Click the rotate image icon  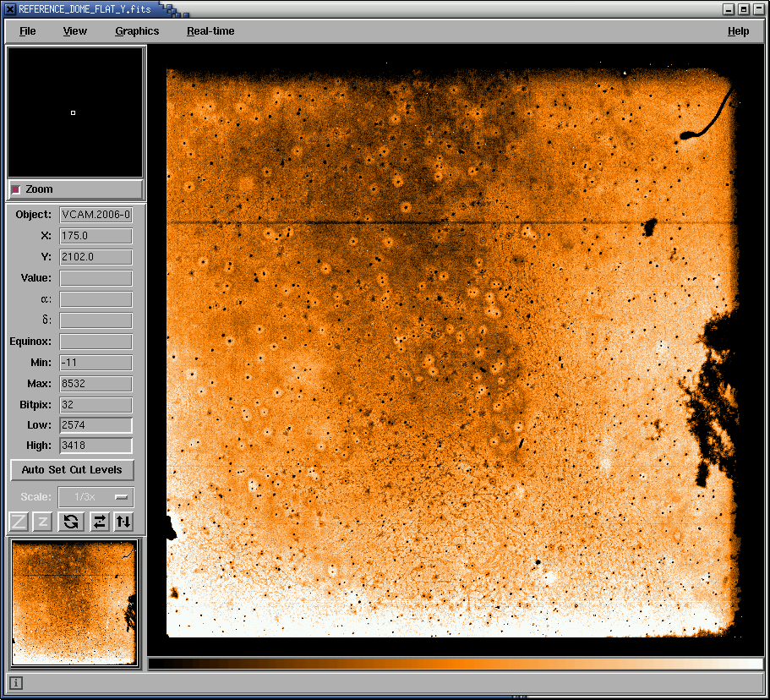71,522
